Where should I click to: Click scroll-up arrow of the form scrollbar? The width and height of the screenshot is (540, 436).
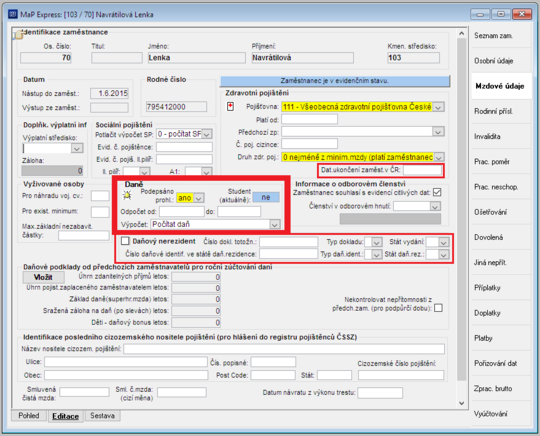(x=461, y=33)
